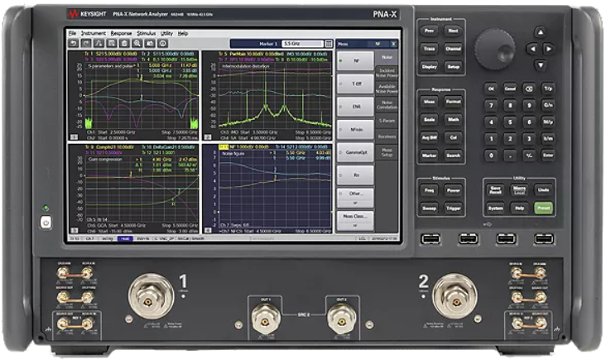Select the ENR measurement softkey

pos(355,107)
